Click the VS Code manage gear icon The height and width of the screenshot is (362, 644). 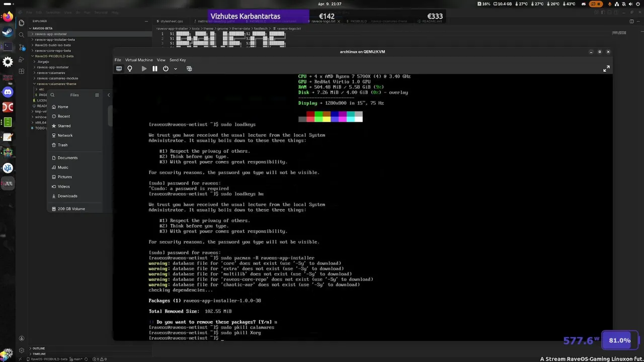pos(21,350)
